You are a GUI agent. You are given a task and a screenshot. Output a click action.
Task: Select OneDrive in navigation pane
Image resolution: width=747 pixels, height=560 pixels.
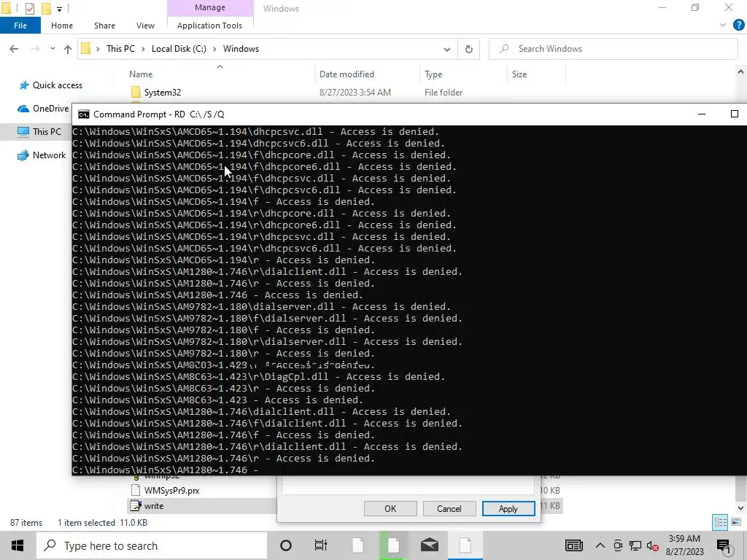click(44, 109)
